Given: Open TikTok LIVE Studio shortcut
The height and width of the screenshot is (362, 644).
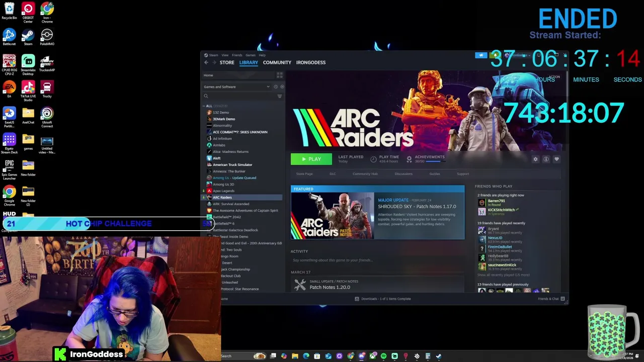Looking at the screenshot, I should pyautogui.click(x=28, y=91).
